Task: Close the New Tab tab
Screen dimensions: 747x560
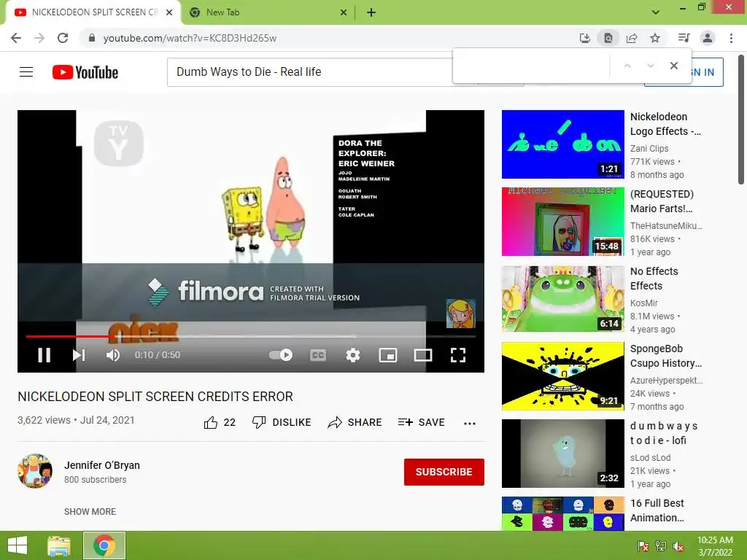Action: [x=344, y=12]
